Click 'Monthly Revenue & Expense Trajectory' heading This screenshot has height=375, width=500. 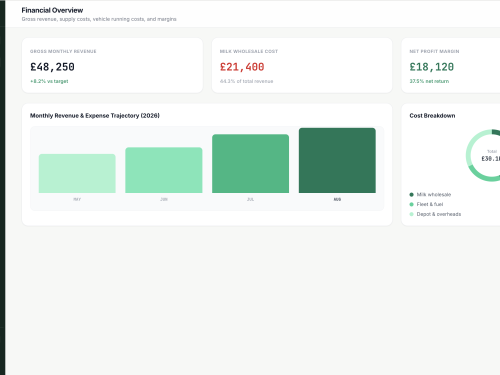click(x=95, y=116)
